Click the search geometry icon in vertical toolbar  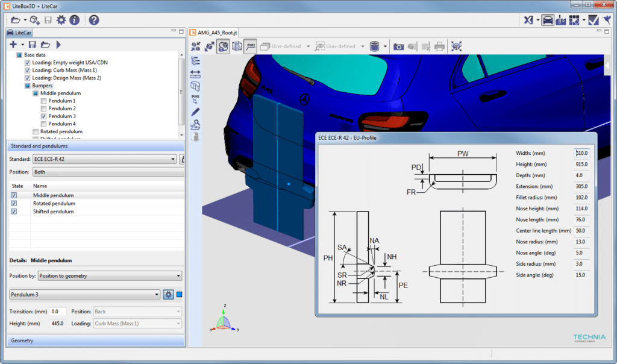point(195,124)
